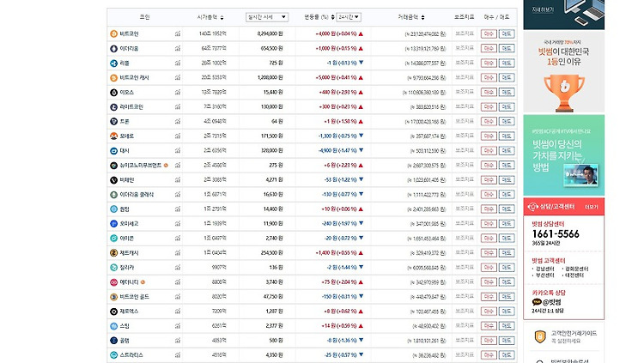Click the 비트코인 coin logo icon
This screenshot has height=363, width=644.
click(x=113, y=33)
